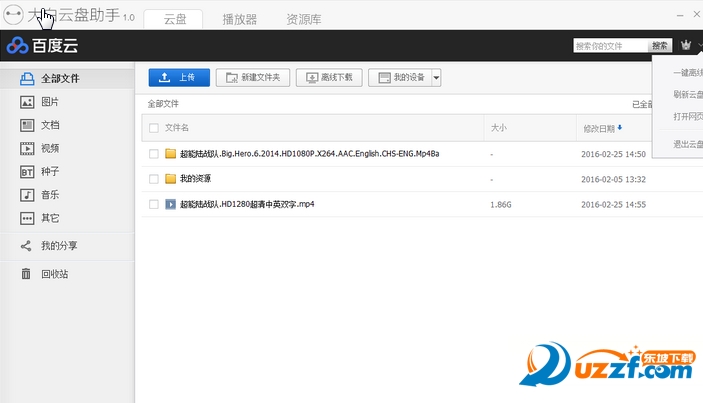
Task: Open the 视频 video category icon
Action: coord(27,148)
